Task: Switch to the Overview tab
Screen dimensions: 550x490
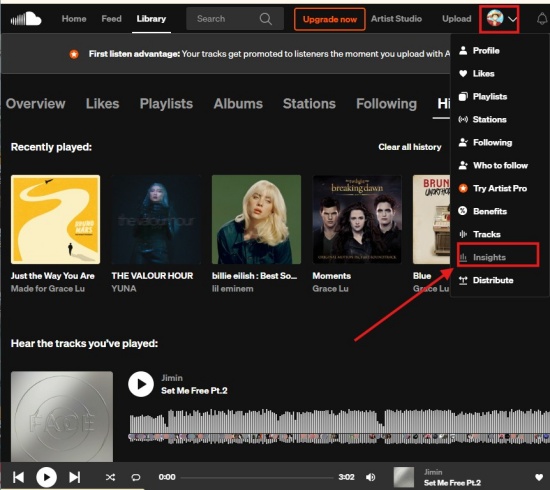Action: [x=35, y=104]
